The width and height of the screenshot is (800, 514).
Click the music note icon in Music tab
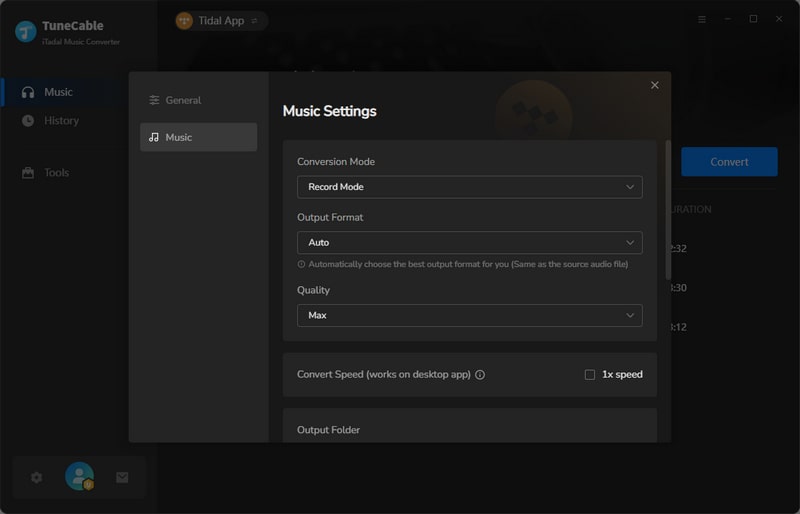(x=154, y=137)
